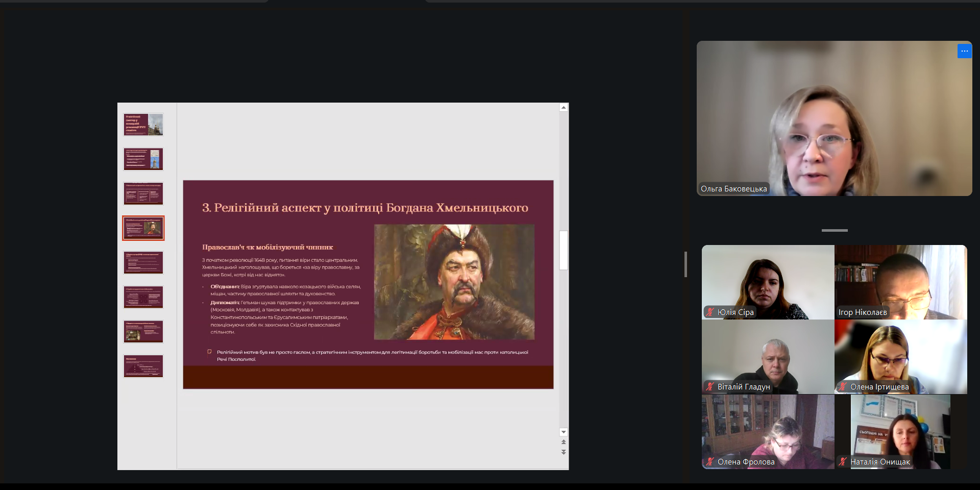
Task: Open more options on Ольга Баковецька's video
Action: (x=964, y=51)
